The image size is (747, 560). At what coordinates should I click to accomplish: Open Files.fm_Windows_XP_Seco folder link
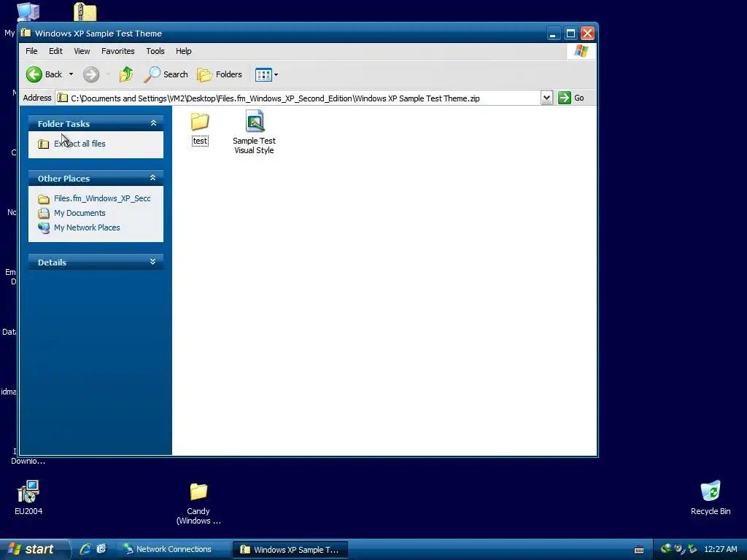click(x=102, y=198)
